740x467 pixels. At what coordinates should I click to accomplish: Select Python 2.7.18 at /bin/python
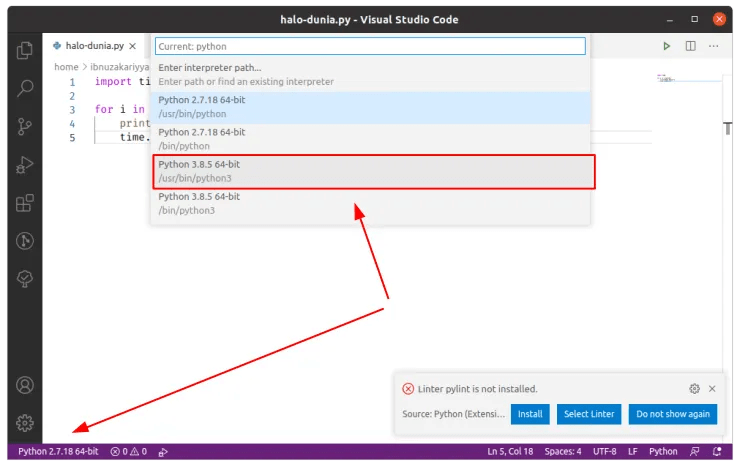[370, 139]
